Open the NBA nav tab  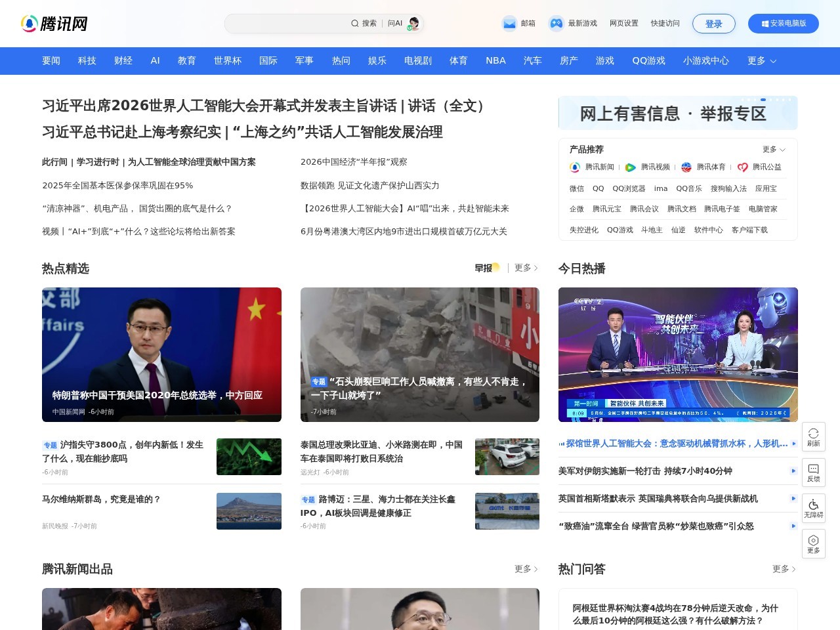click(x=495, y=60)
